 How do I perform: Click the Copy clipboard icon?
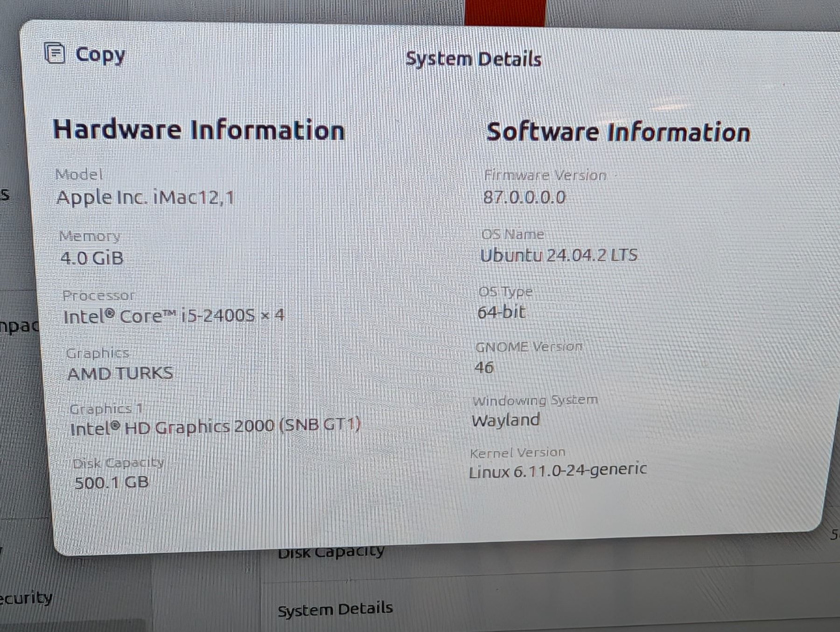[55, 53]
